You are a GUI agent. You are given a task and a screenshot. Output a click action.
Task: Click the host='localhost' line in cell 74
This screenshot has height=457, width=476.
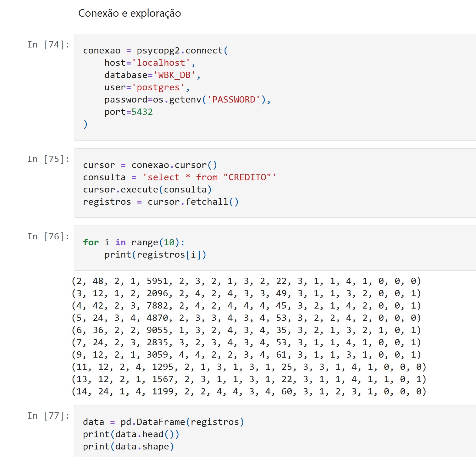point(150,63)
